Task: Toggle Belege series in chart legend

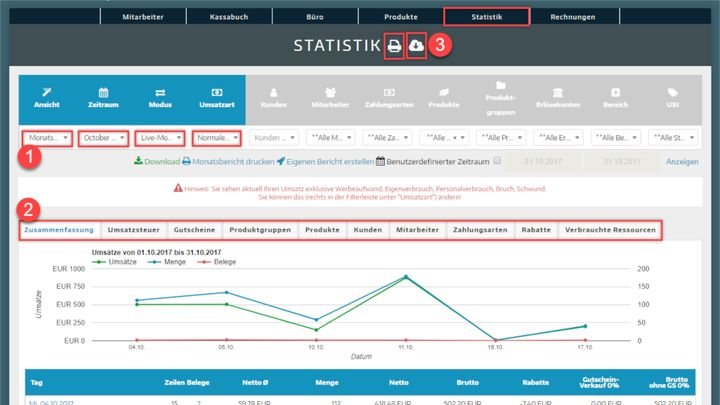Action: [216, 262]
